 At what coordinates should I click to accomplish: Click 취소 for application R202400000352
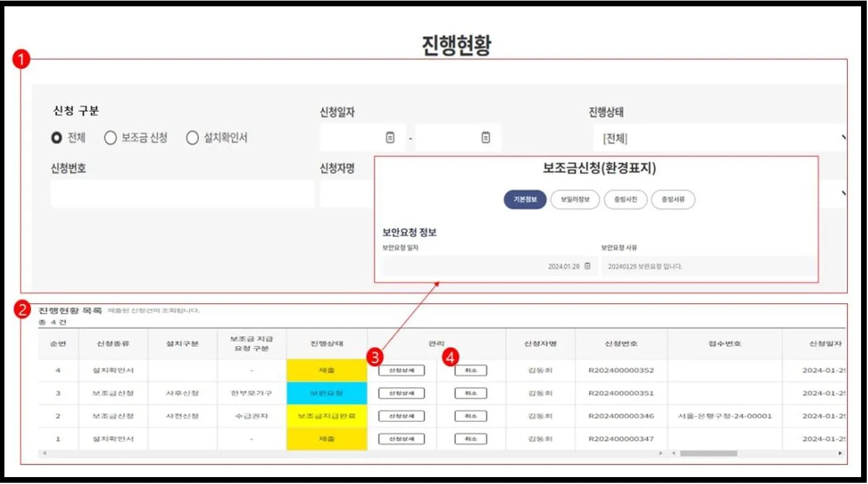[471, 370]
